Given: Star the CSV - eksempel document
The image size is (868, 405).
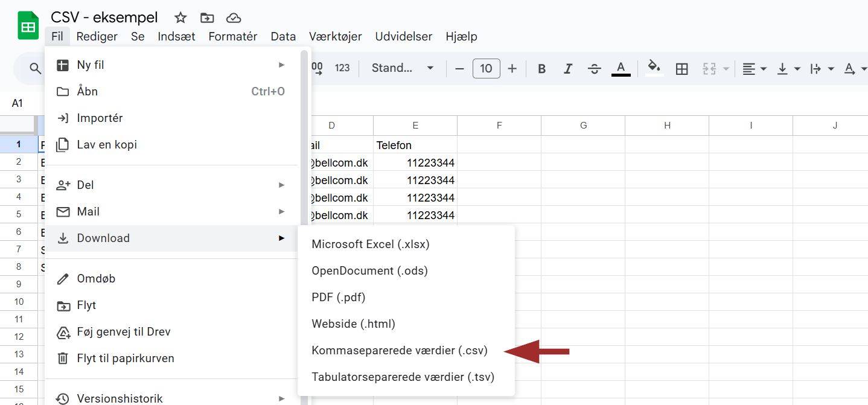Looking at the screenshot, I should (180, 18).
